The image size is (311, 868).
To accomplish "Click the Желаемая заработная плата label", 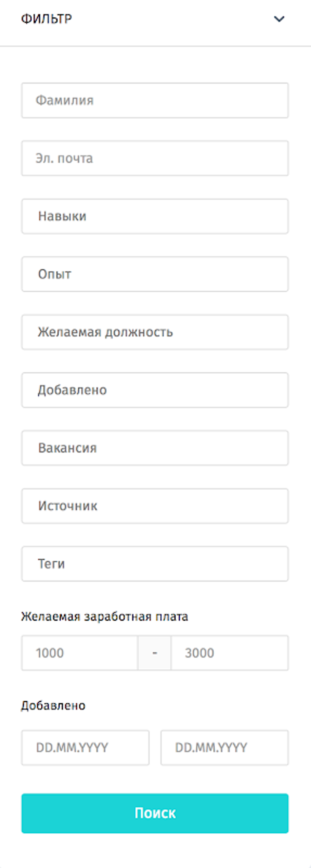I will coord(104,617).
